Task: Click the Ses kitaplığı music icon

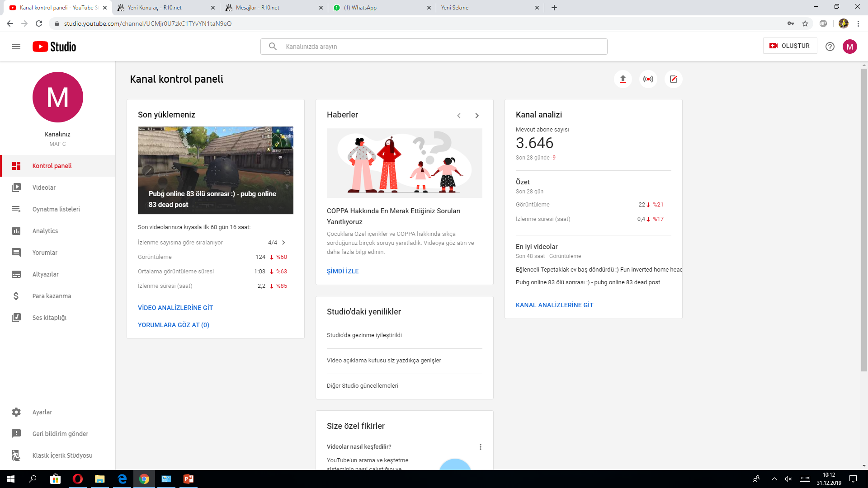Action: (16, 318)
